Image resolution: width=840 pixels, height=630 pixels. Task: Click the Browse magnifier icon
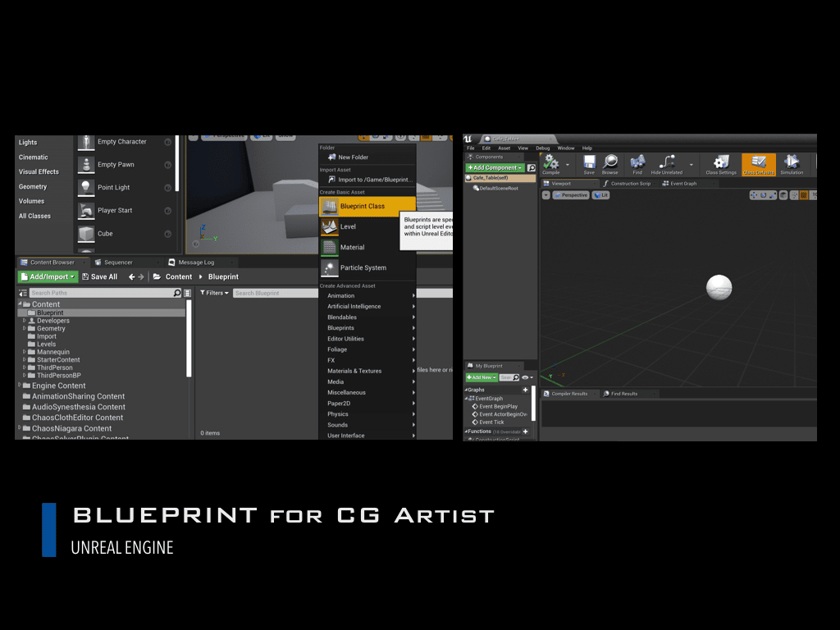[610, 163]
